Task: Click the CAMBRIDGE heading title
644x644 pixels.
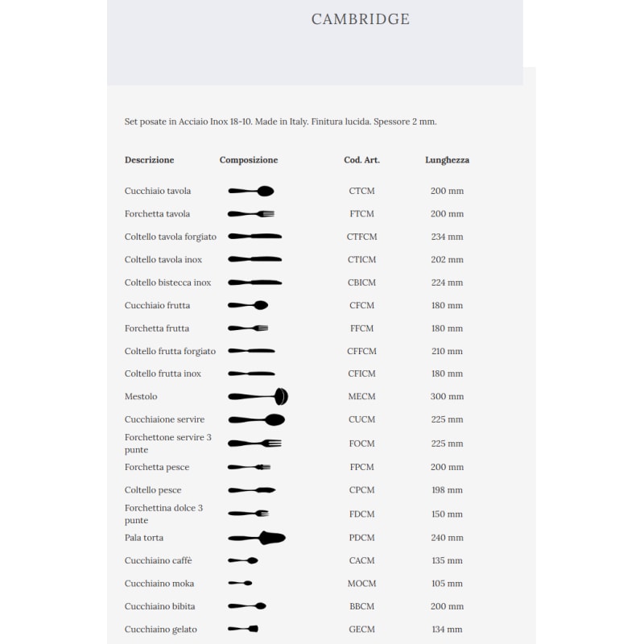Action: tap(361, 19)
